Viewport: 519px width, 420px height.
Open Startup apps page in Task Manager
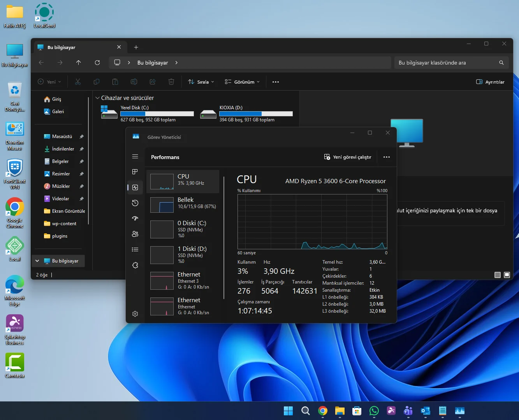point(135,218)
